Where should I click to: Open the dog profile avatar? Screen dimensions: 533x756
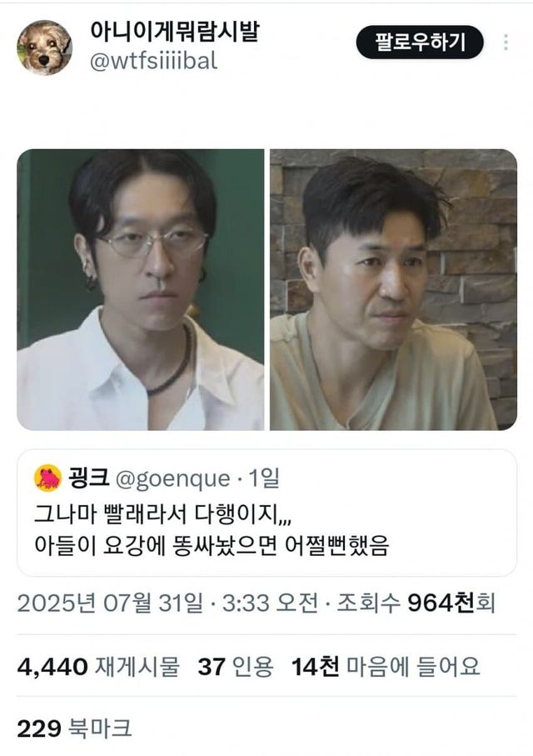(44, 48)
